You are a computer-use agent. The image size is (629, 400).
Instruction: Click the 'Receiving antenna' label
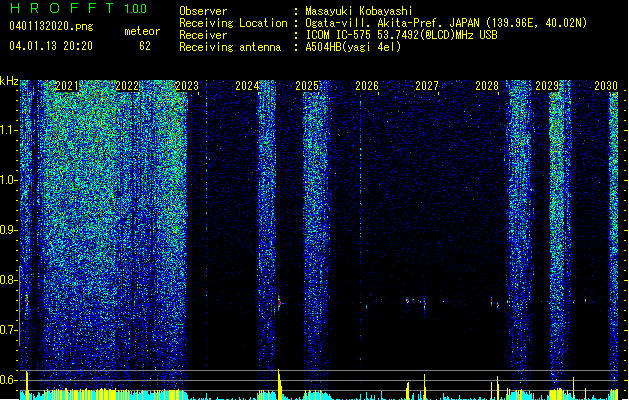click(230, 47)
